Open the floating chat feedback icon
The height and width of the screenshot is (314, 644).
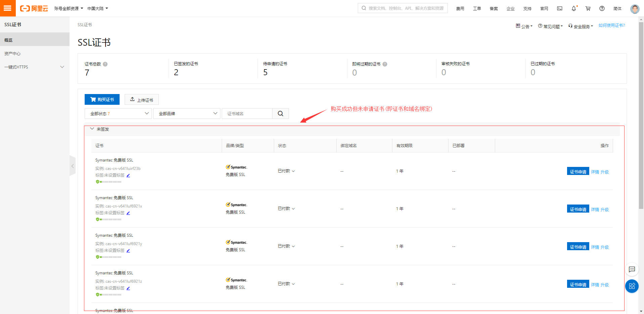632,269
